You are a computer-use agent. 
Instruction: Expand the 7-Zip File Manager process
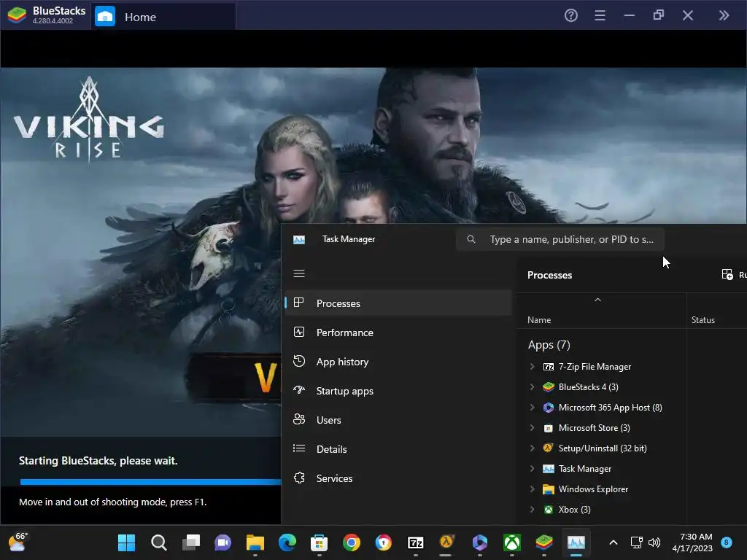532,367
